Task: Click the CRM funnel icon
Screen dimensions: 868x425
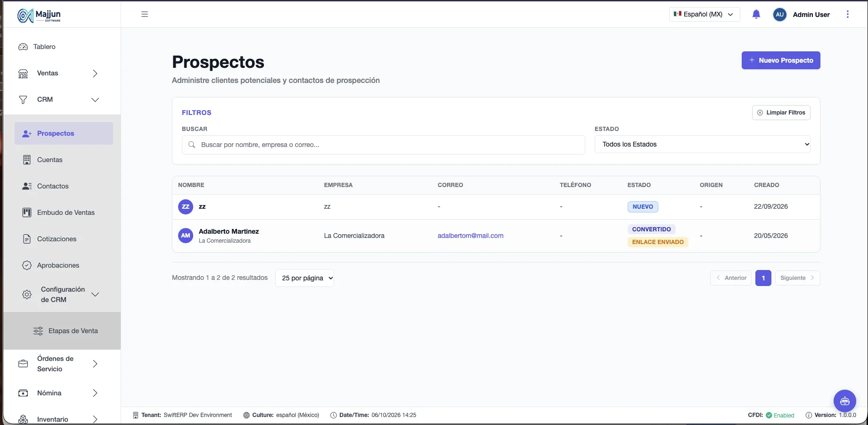Action: pyautogui.click(x=23, y=100)
